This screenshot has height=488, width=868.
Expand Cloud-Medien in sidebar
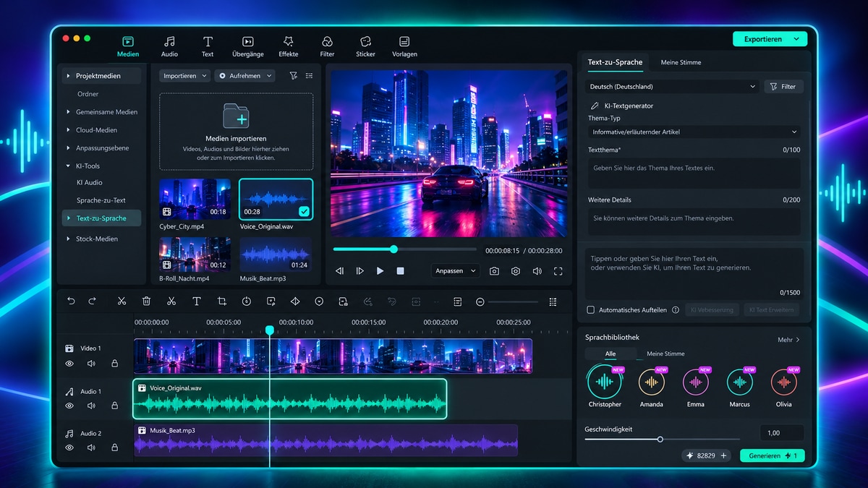pos(69,130)
